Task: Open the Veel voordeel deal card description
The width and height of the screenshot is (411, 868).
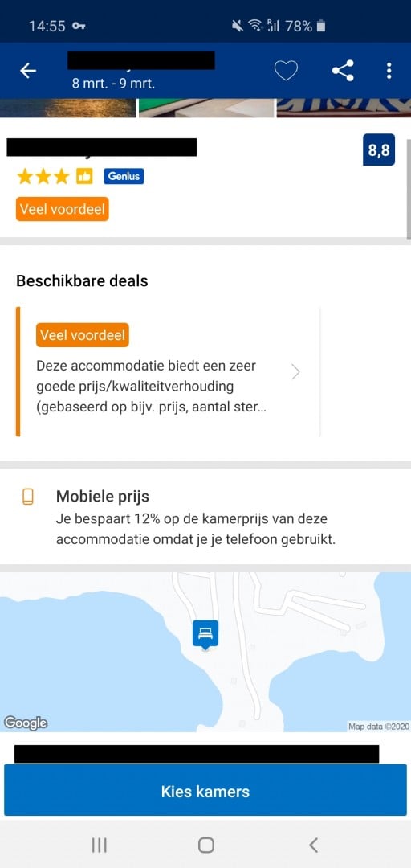Action: point(146,387)
